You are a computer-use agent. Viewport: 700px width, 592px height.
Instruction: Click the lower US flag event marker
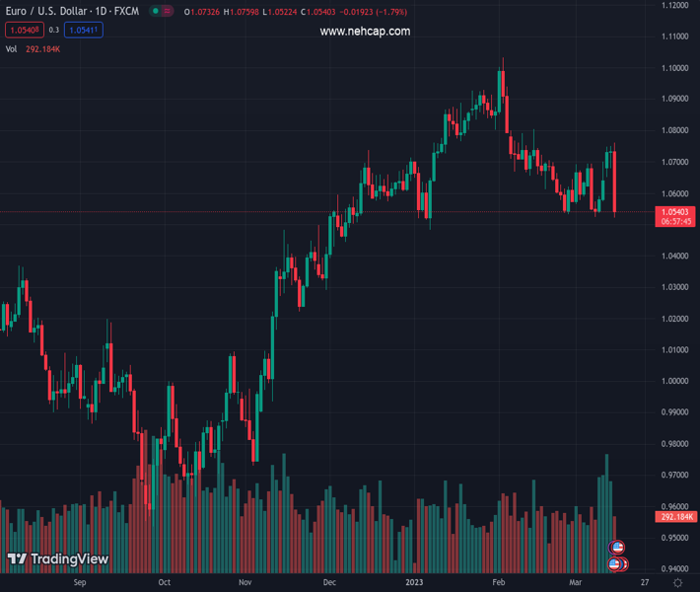(x=616, y=564)
